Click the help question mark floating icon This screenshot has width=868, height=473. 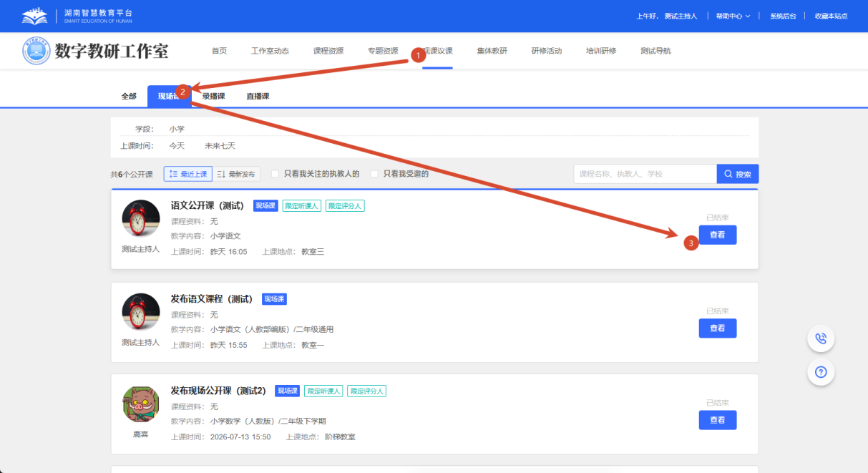(821, 372)
